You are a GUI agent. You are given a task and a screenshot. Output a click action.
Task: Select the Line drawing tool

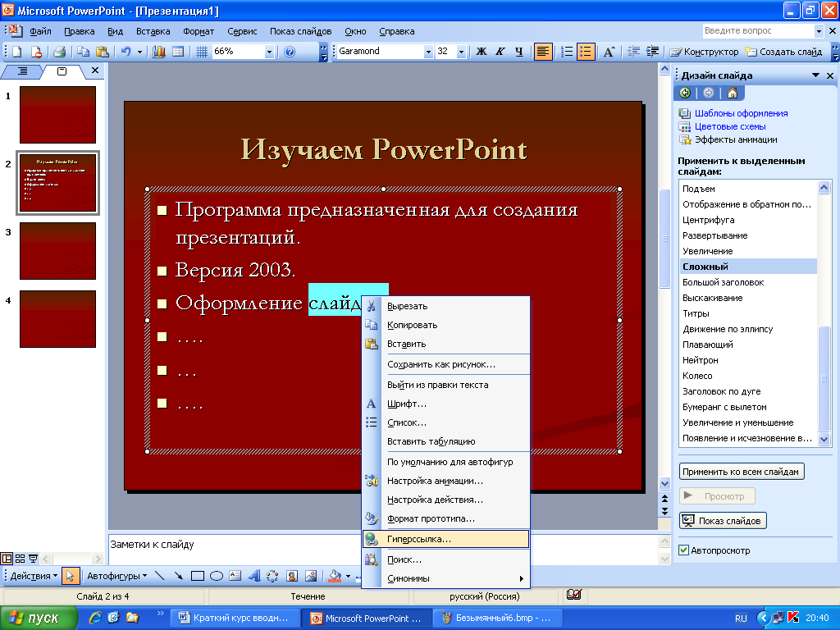[160, 576]
